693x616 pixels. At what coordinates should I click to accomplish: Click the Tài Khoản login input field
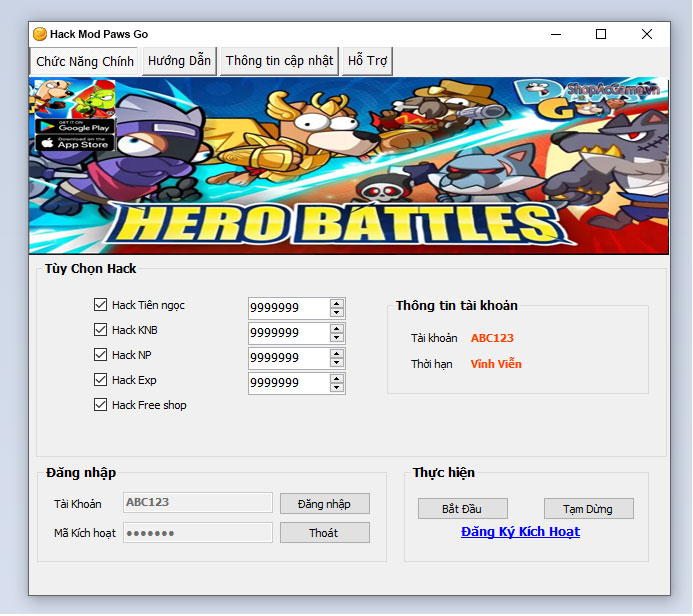click(x=198, y=502)
